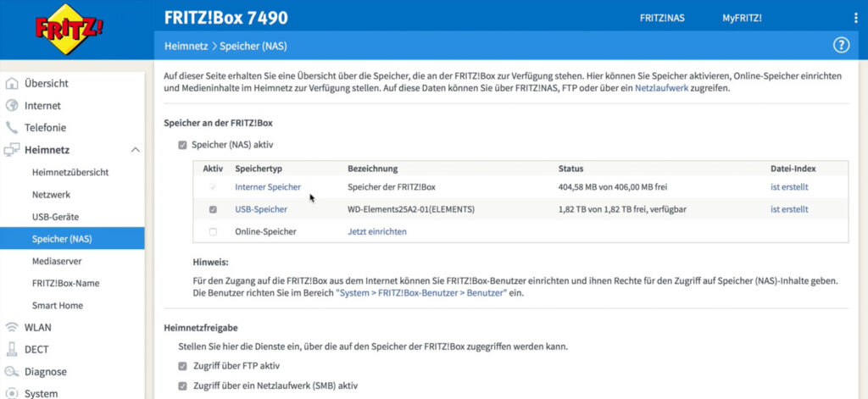
Task: Click Jetzt einrichten link
Action: pos(377,231)
